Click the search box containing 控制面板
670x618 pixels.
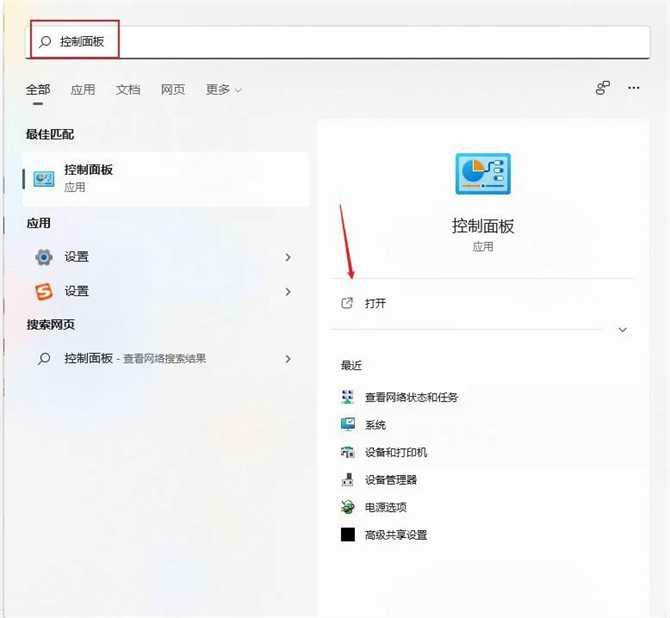coord(338,42)
